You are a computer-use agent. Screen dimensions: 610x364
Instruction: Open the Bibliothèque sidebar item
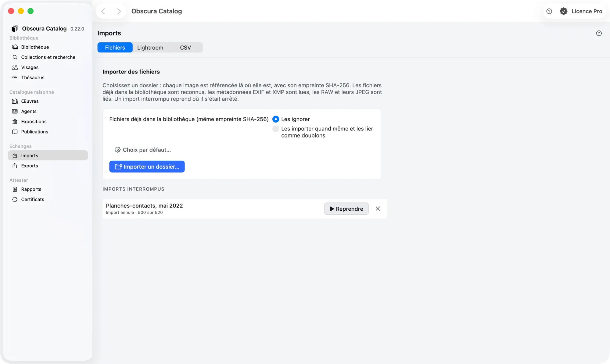(x=48, y=47)
